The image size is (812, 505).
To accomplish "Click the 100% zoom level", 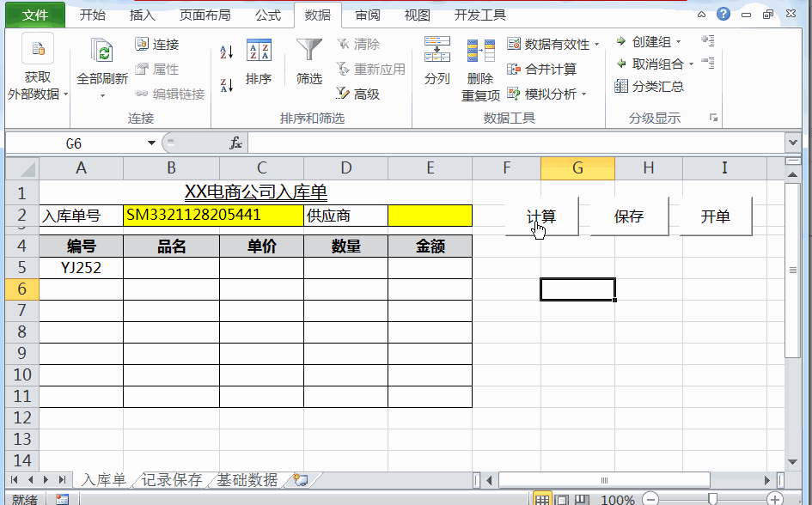I will (x=617, y=499).
